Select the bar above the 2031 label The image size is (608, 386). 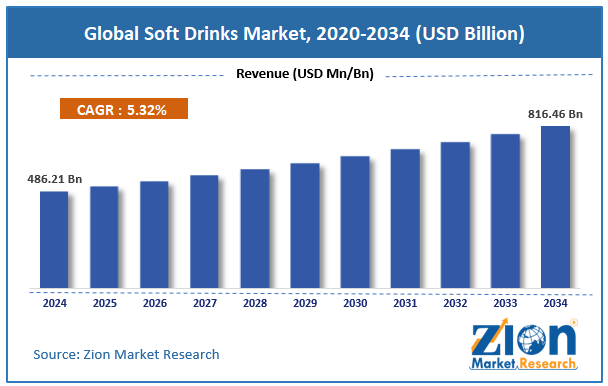tap(405, 218)
